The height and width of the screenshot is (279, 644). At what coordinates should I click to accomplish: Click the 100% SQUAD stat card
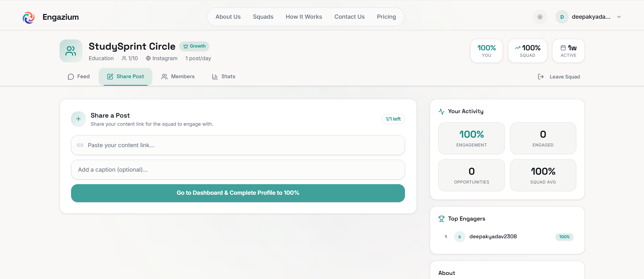528,51
